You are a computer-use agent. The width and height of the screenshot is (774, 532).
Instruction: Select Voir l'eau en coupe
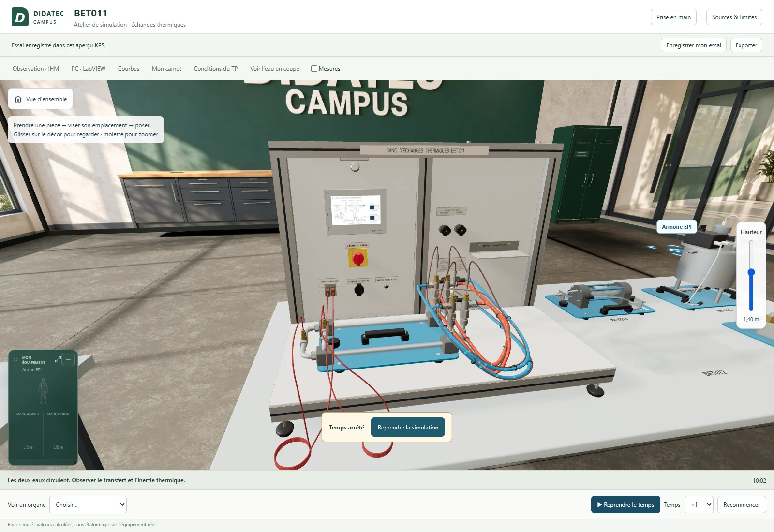pos(275,69)
